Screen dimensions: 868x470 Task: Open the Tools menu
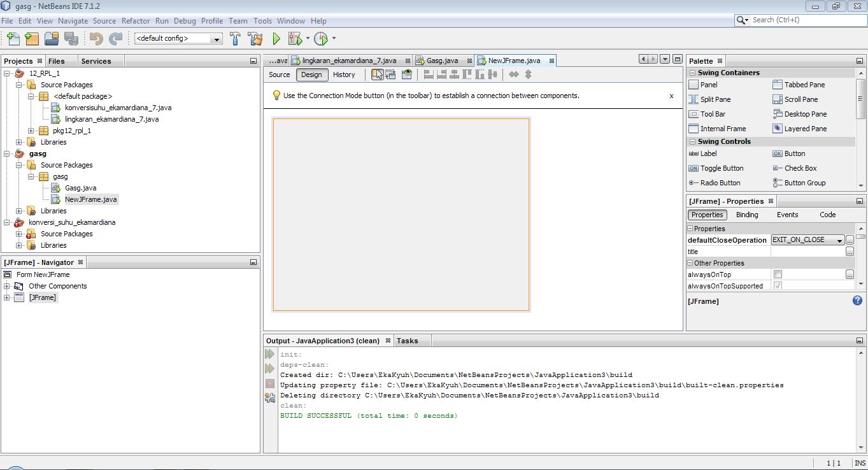click(x=262, y=20)
